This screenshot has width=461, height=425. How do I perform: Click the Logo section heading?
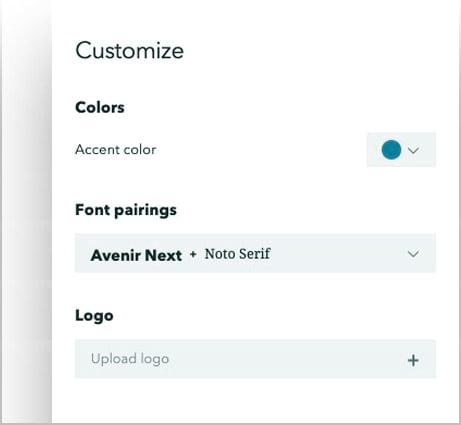point(94,315)
